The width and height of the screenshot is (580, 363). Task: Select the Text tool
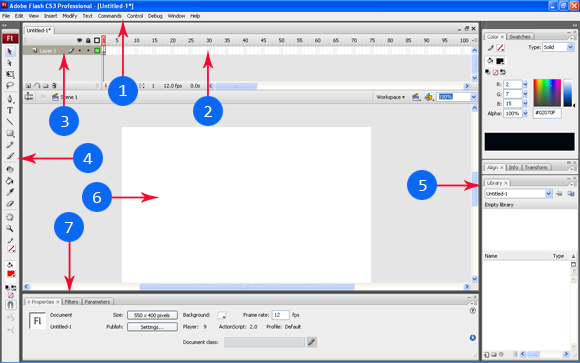10,110
